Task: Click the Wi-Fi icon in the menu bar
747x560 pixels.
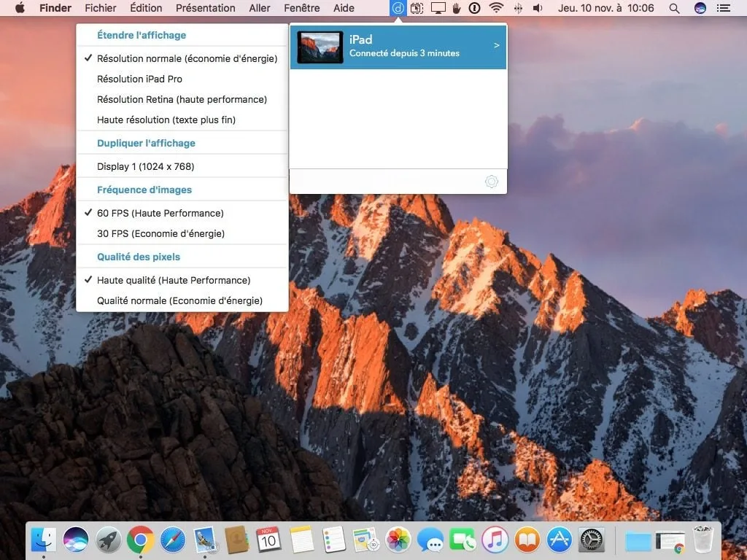Action: (495, 8)
